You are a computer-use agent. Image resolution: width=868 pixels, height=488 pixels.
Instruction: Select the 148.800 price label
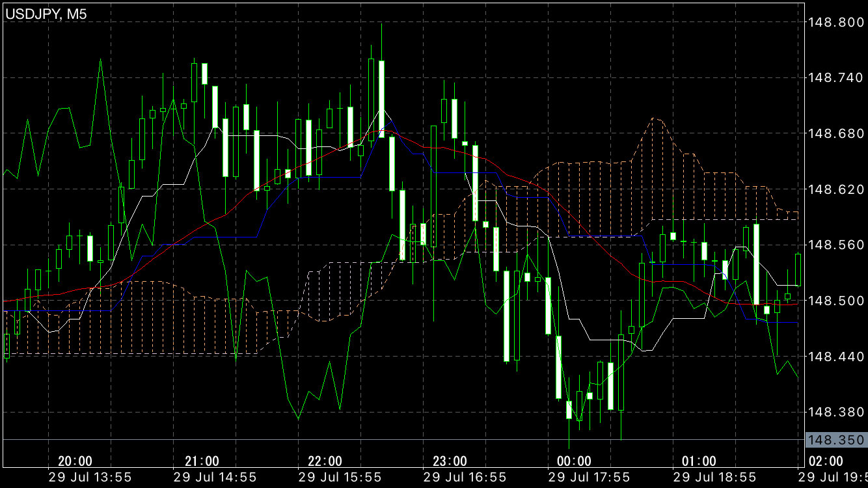click(835, 22)
